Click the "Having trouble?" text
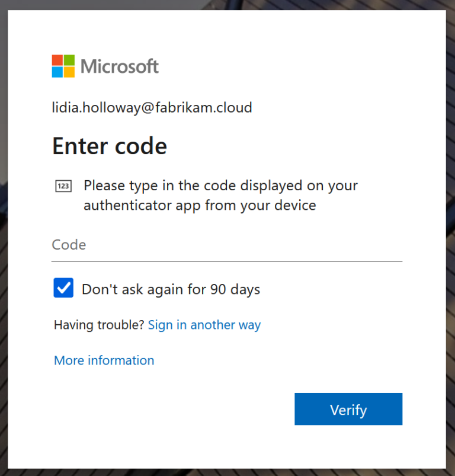 pos(99,325)
